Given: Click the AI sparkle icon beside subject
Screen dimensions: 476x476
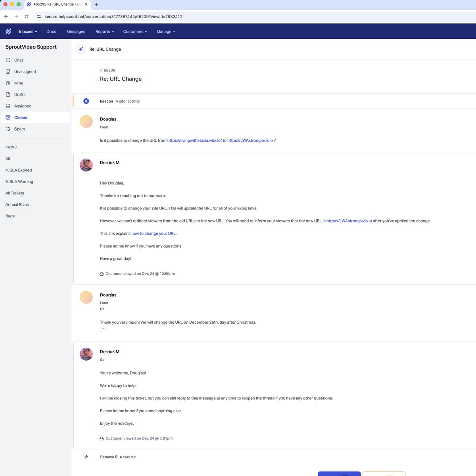Looking at the screenshot, I should tap(81, 49).
